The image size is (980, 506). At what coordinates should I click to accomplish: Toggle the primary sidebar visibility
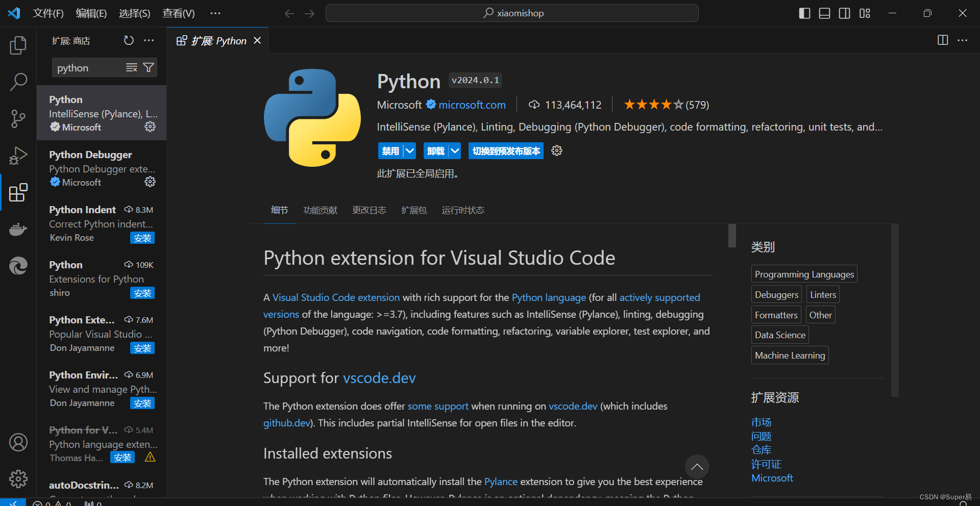pyautogui.click(x=804, y=13)
